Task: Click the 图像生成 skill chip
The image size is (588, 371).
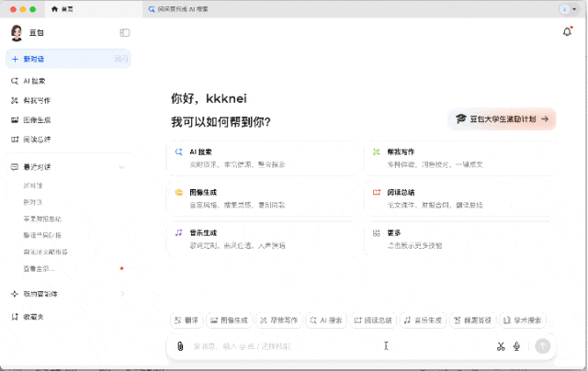Action: point(229,320)
